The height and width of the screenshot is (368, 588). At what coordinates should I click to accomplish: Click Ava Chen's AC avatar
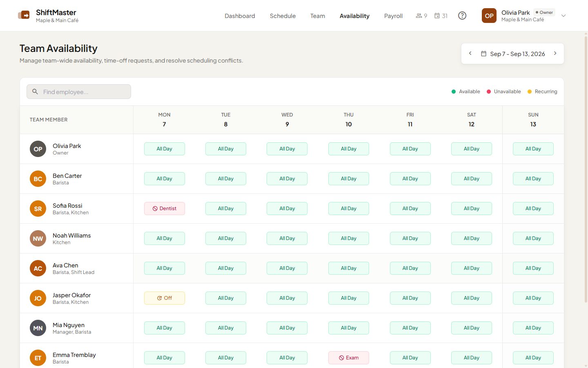click(x=38, y=268)
